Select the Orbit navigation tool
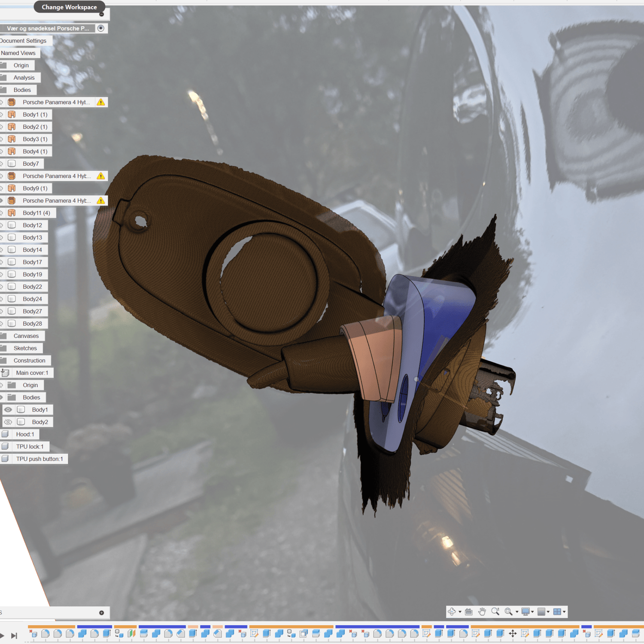Viewport: 644px width, 644px height. point(452,612)
